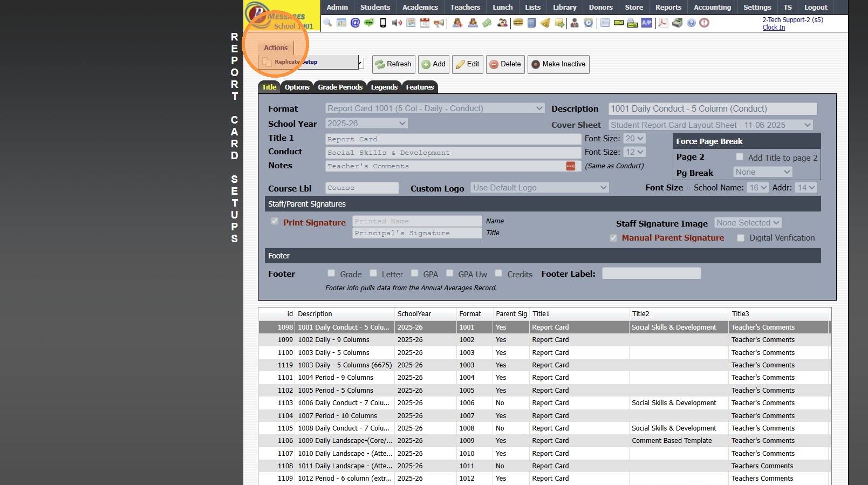Screen dimensions: 868x485
Task: Expand the Custom Logo dropdown
Action: 539,188
